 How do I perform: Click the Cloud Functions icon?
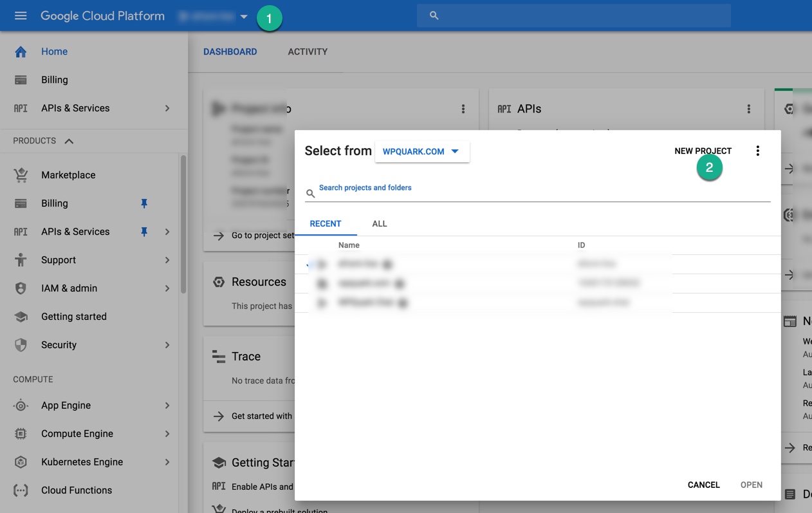21,490
